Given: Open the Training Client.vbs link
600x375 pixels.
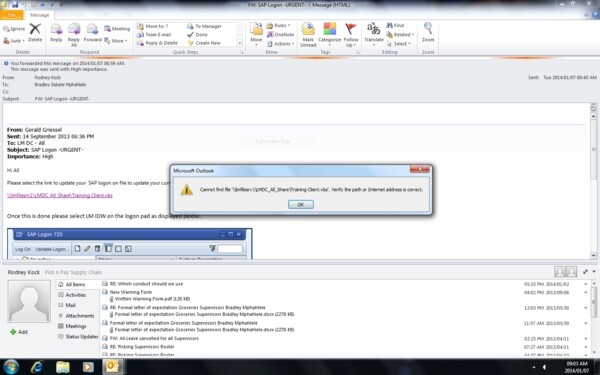Looking at the screenshot, I should coord(60,195).
